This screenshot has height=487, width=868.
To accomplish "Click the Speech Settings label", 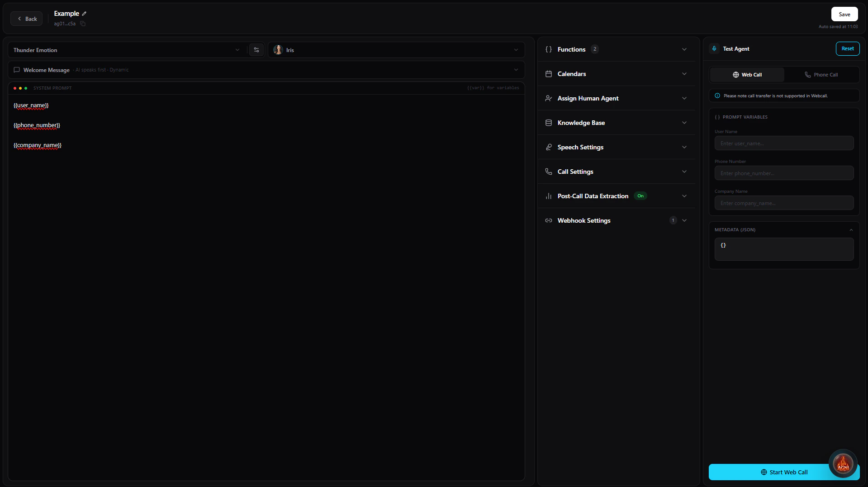I will point(580,147).
